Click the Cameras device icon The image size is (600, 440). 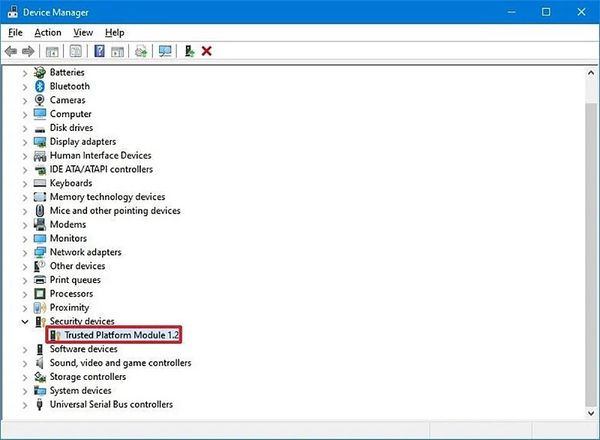[x=40, y=100]
